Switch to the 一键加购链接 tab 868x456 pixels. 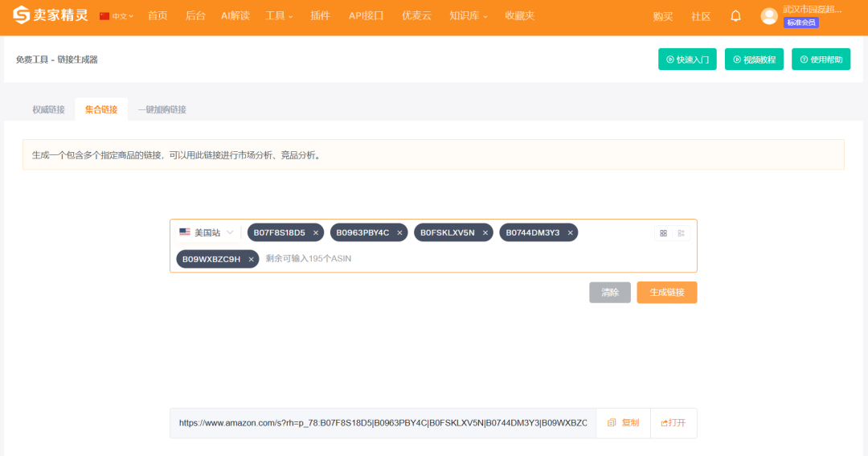[x=162, y=109]
